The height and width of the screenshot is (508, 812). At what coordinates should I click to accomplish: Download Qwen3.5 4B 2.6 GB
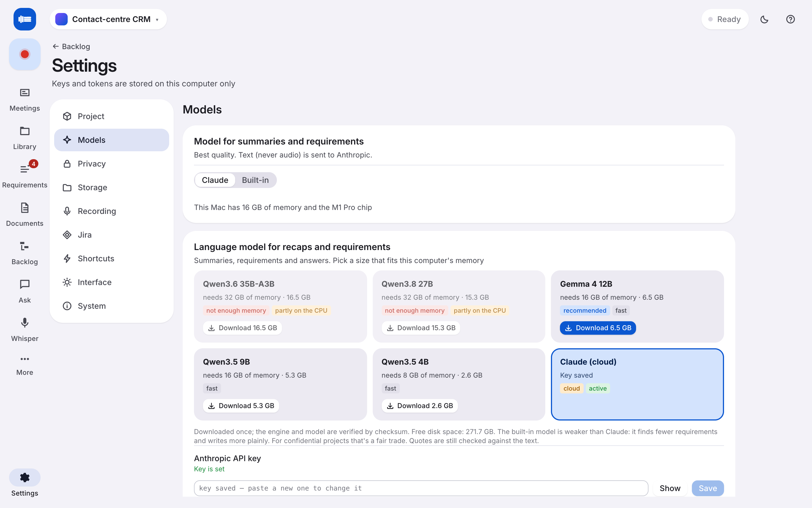pyautogui.click(x=420, y=406)
